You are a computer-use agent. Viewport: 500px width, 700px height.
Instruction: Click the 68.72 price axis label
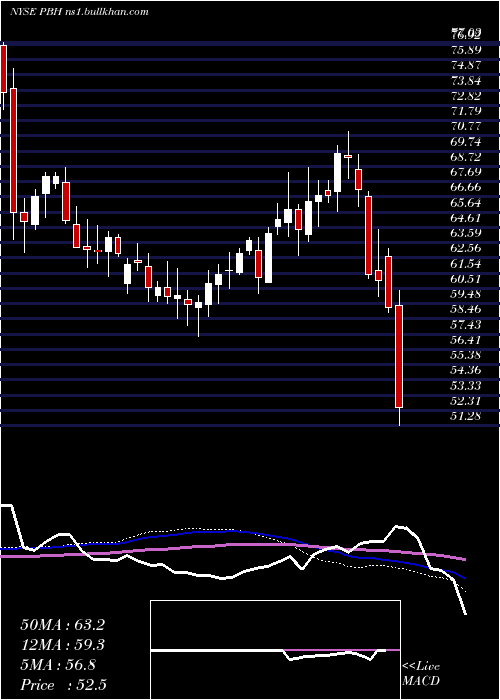(x=466, y=157)
